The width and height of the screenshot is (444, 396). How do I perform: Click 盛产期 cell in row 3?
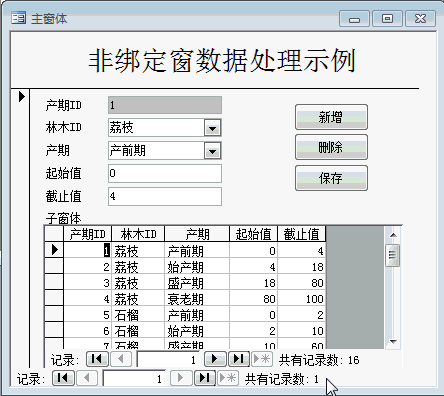[x=197, y=283]
